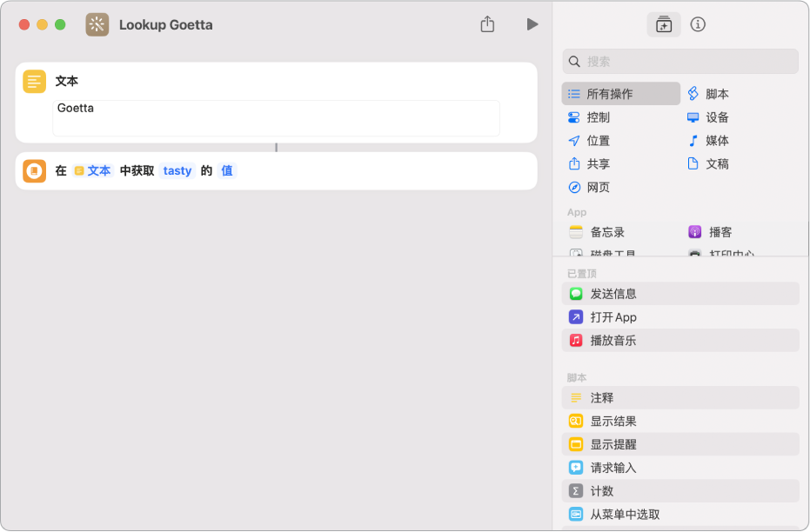Viewport: 810px width, 532px height.
Task: Open the 值 parameter dropdown
Action: [227, 170]
